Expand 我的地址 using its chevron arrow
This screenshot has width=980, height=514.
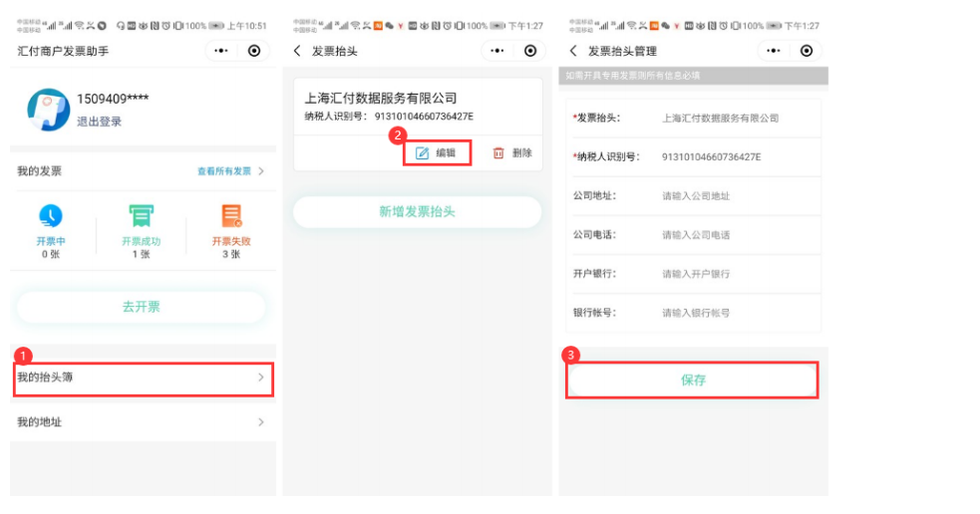point(261,422)
